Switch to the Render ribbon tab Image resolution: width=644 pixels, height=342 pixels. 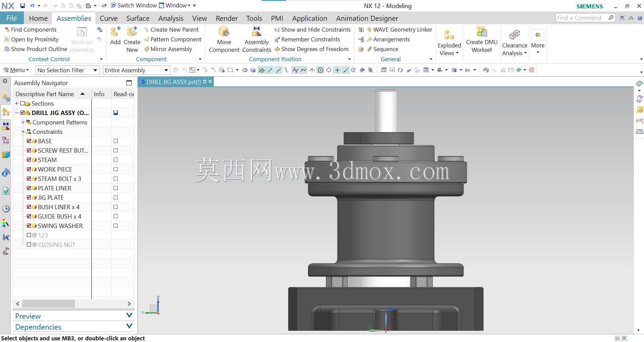pos(227,18)
